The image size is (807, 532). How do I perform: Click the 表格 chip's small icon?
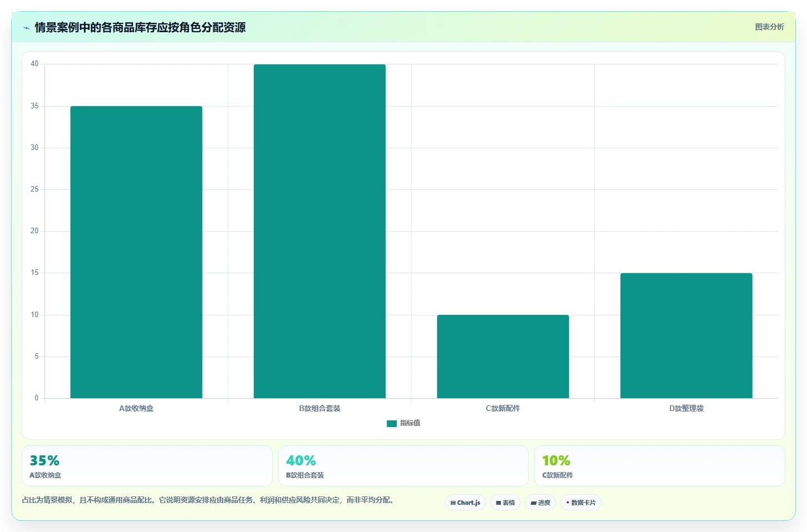(498, 503)
